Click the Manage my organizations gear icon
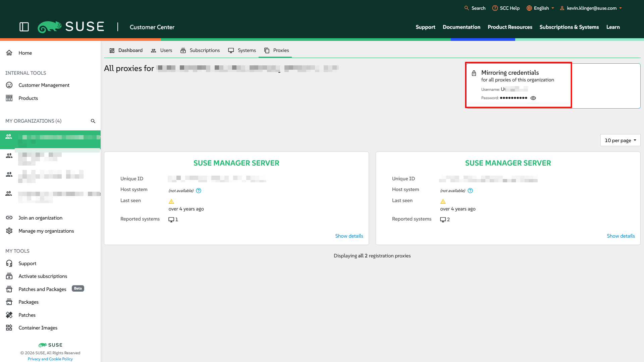The image size is (644, 362). [9, 231]
